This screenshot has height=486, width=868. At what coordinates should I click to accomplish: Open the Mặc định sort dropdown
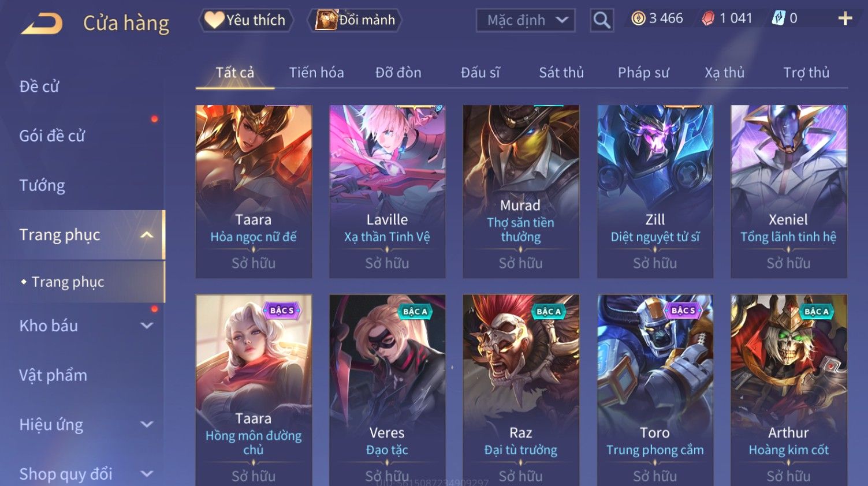[526, 21]
